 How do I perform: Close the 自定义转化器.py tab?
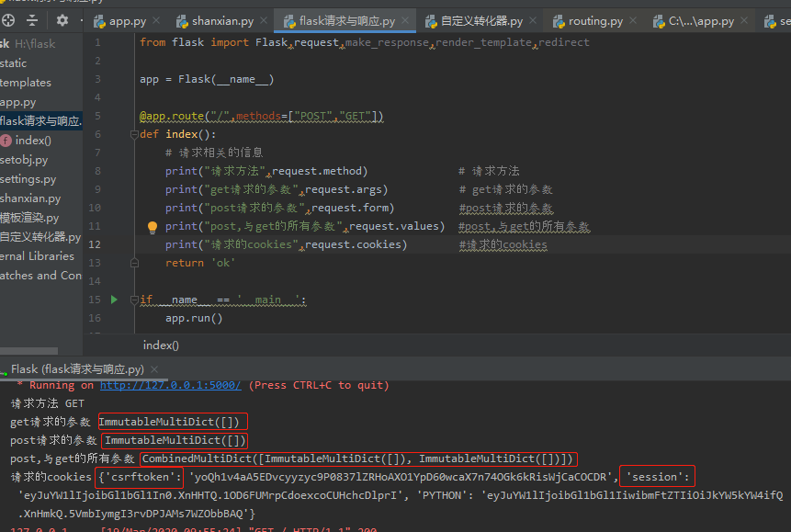[533, 21]
